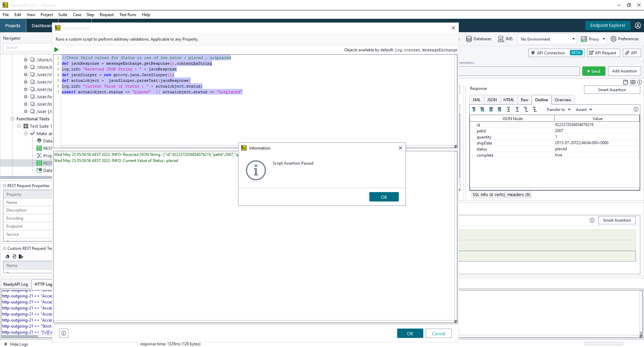Click the third outline lines icon in Response toolbar

pos(491,109)
